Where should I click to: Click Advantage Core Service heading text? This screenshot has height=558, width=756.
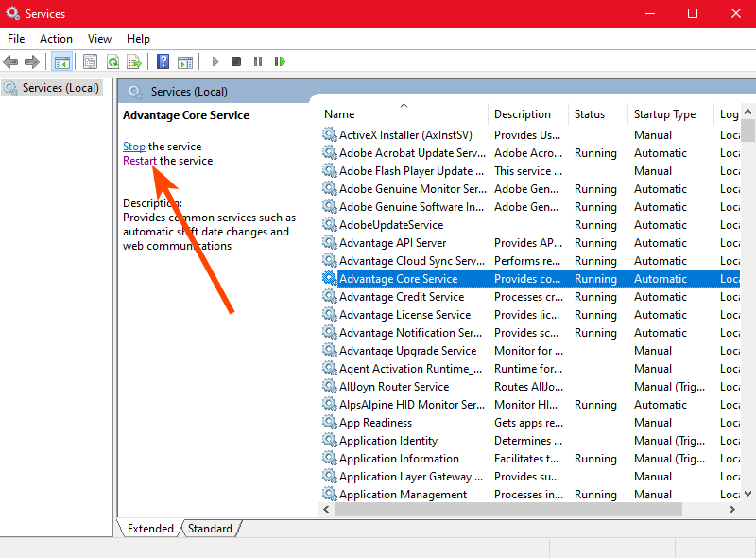coord(186,115)
